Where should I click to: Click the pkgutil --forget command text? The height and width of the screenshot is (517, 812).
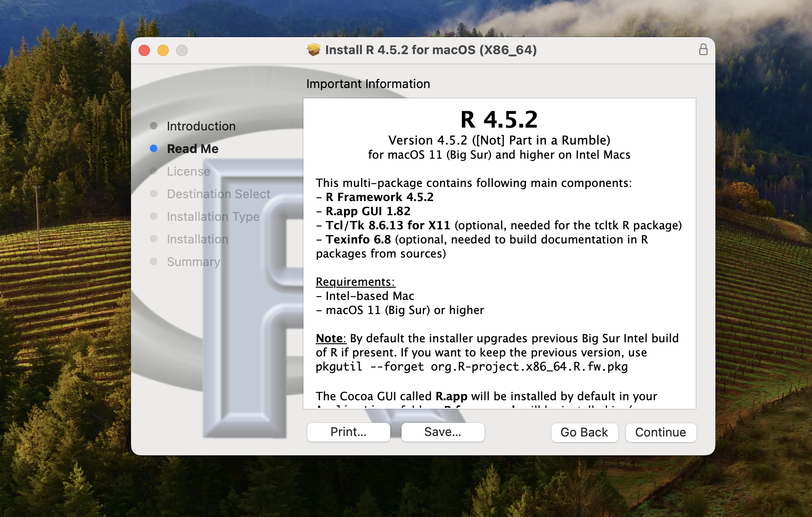[471, 367]
